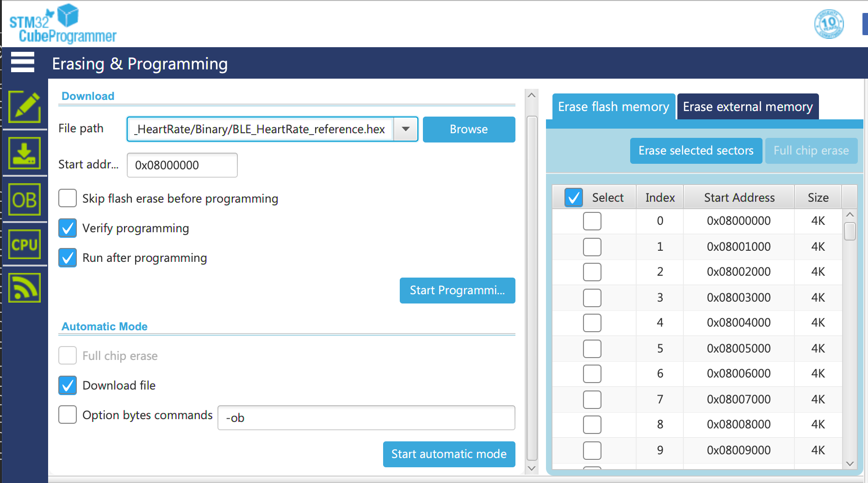Click the Browse button

point(468,129)
